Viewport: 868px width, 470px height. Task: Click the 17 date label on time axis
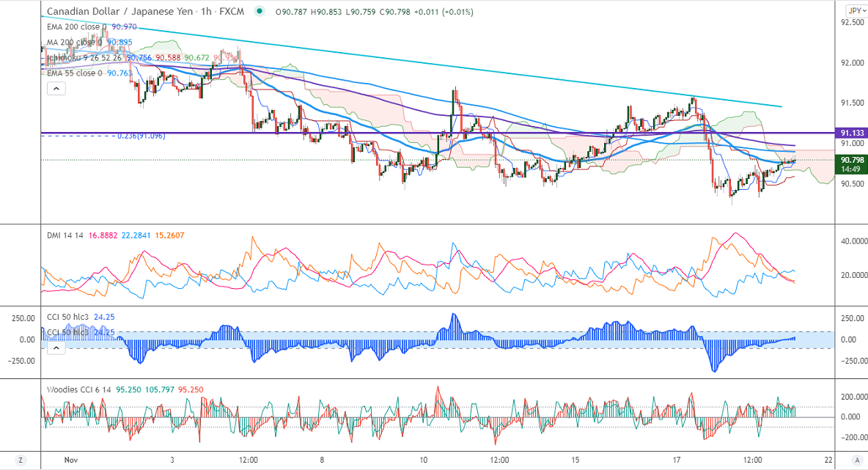[x=677, y=460]
